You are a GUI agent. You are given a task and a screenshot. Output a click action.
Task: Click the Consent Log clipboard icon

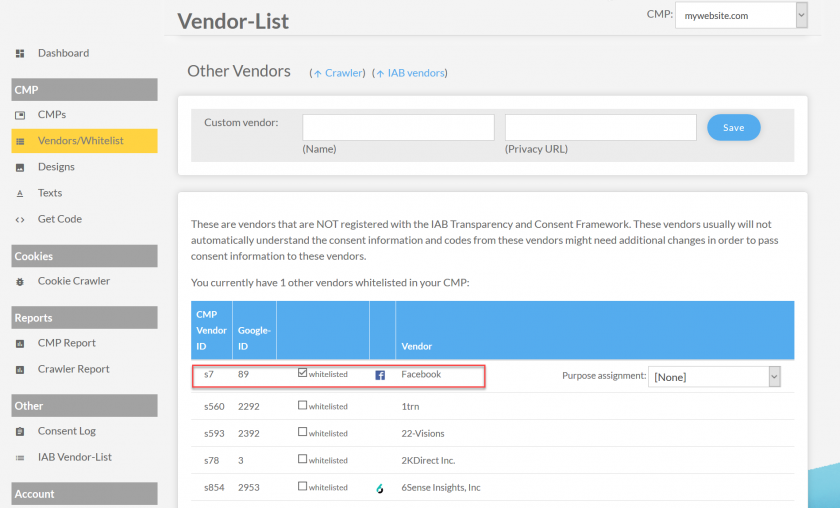20,431
